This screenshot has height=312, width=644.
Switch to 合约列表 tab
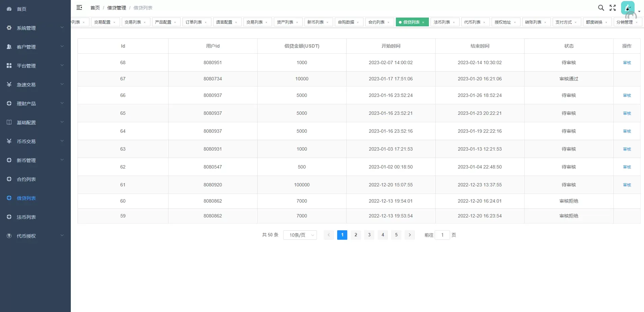pyautogui.click(x=376, y=22)
